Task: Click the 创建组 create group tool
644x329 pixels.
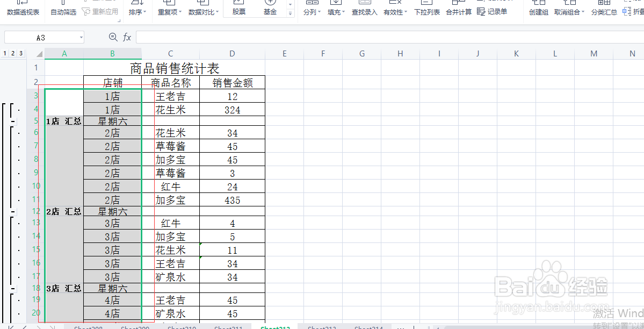Action: click(538, 9)
